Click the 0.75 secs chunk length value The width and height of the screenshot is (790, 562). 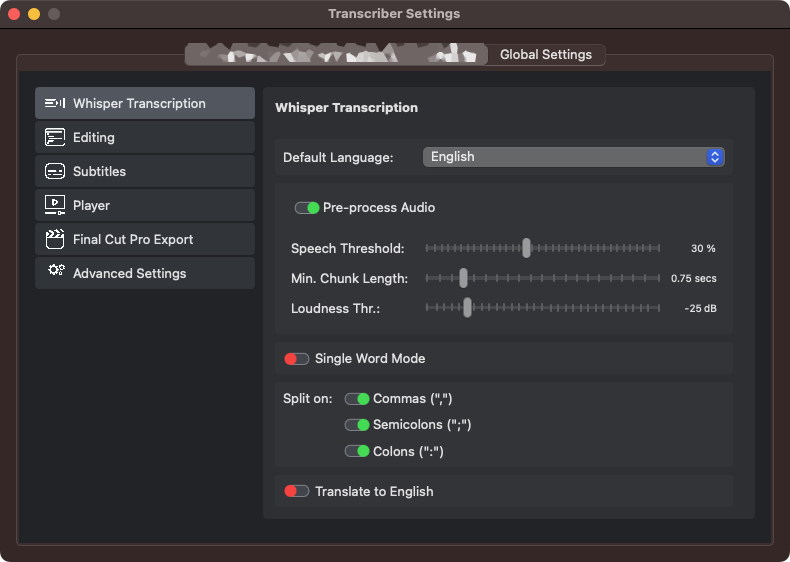coord(693,278)
